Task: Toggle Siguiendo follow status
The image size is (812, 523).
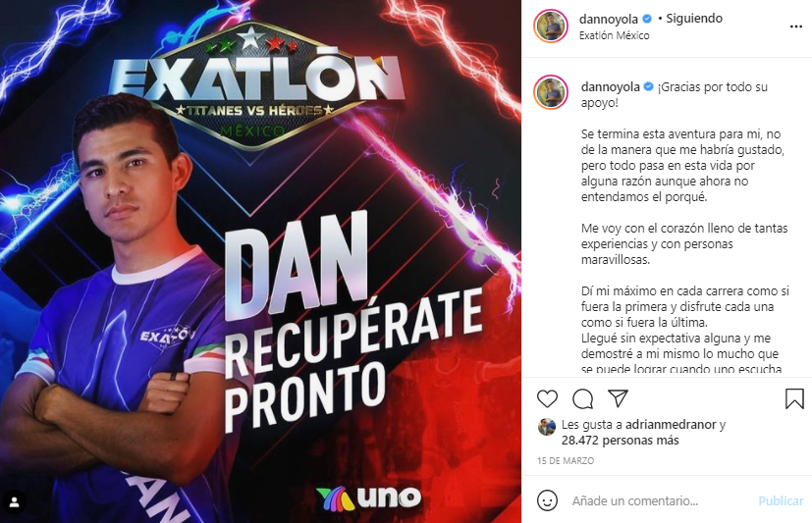Action: click(x=694, y=19)
